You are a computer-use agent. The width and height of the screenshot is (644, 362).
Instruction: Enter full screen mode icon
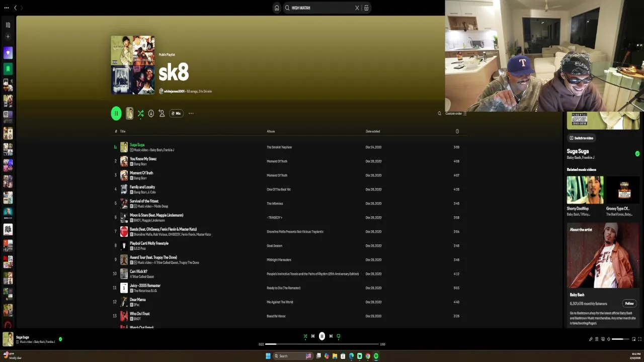pos(640,339)
